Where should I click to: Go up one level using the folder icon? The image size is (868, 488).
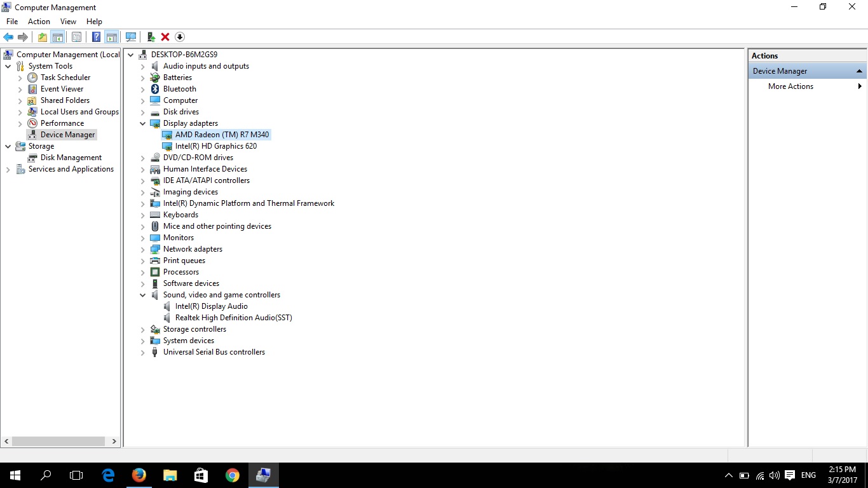42,37
